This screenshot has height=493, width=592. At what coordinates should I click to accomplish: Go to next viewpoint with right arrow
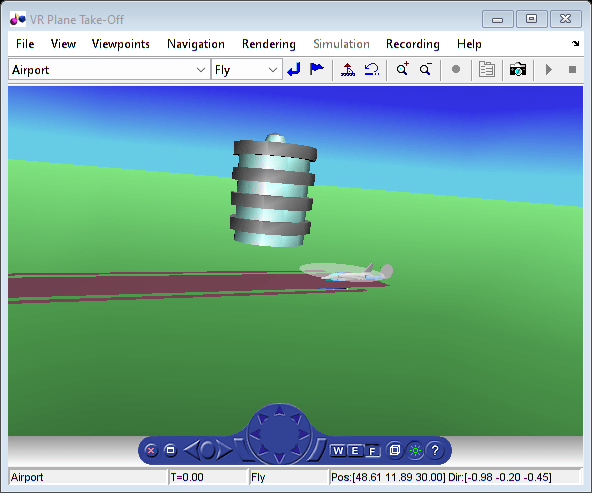coord(224,450)
